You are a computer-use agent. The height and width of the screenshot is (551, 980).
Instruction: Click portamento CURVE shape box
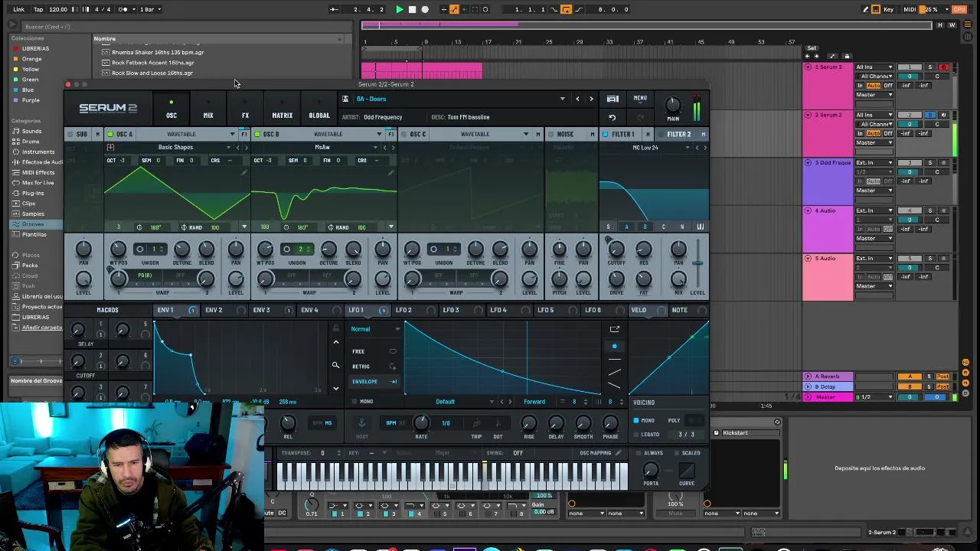pos(687,470)
